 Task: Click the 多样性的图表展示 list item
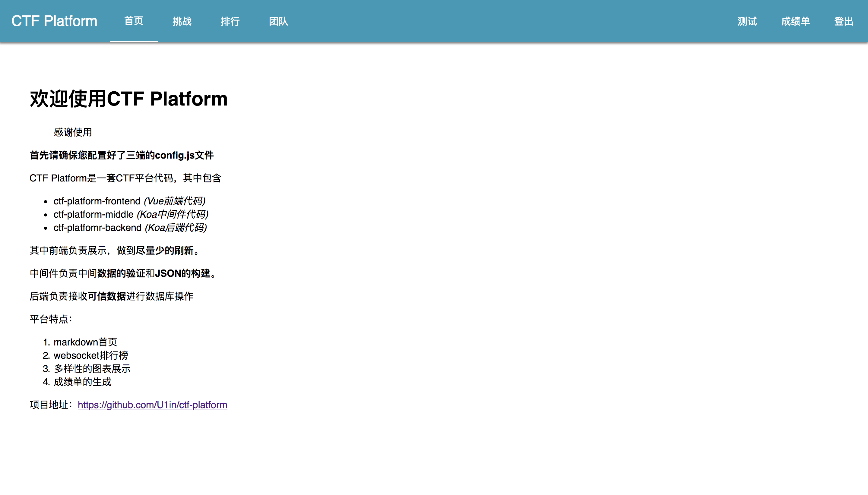[92, 368]
